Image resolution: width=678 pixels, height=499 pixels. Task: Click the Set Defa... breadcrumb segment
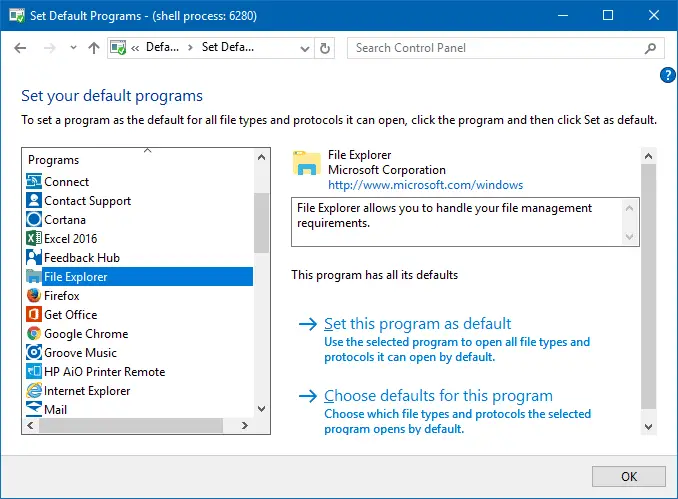228,47
